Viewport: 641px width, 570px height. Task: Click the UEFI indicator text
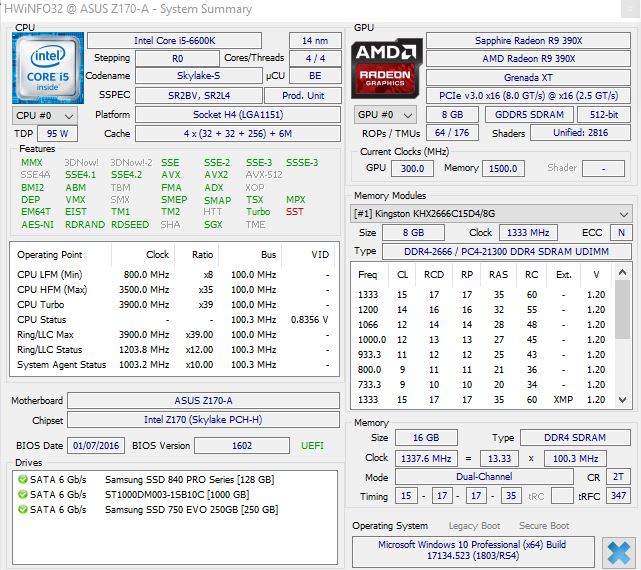point(312,446)
